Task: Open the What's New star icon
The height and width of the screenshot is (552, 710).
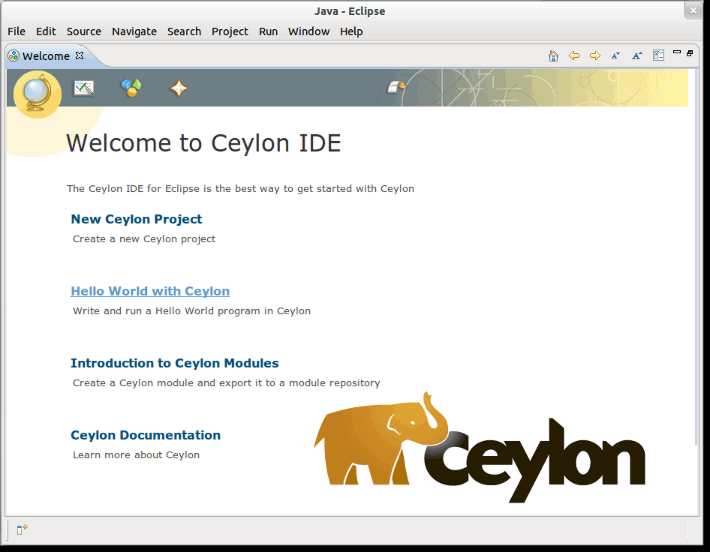Action: tap(178, 88)
